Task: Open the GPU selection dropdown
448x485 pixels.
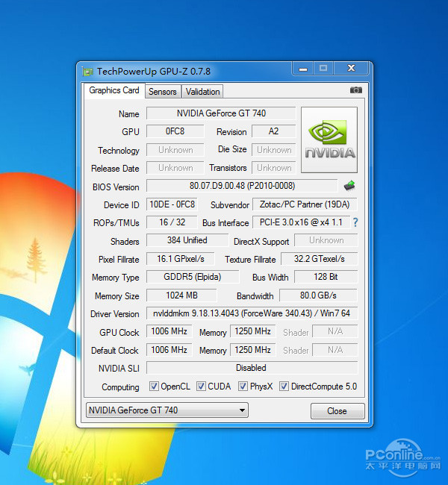Action: click(167, 410)
